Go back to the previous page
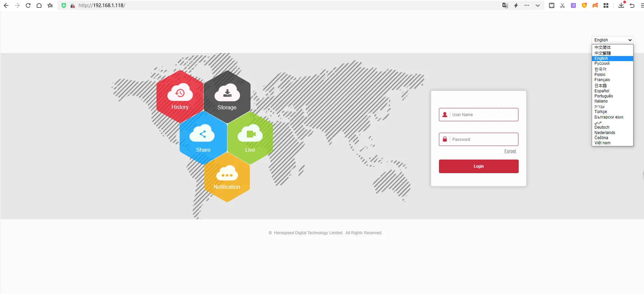 point(6,5)
